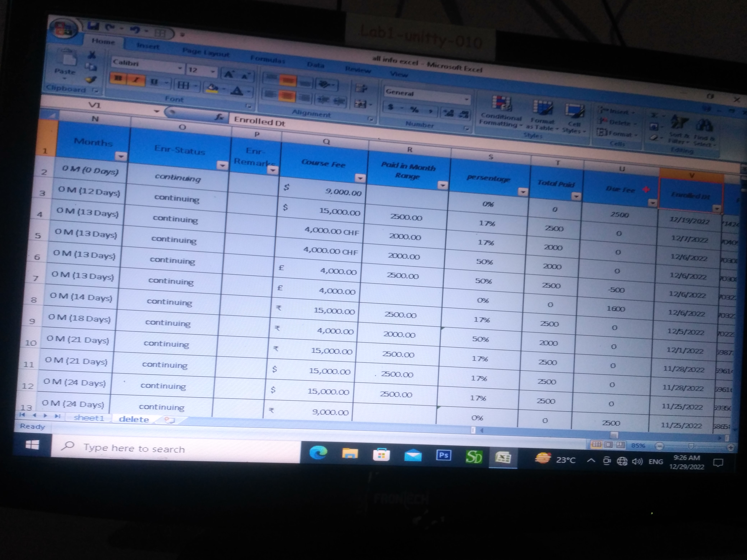This screenshot has height=560, width=747.
Task: Expand the Course Fee filter dropdown
Action: 360,178
